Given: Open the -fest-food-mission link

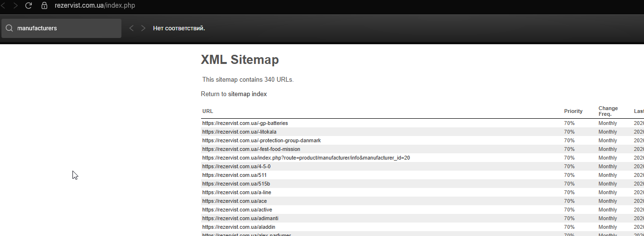Looking at the screenshot, I should point(251,149).
